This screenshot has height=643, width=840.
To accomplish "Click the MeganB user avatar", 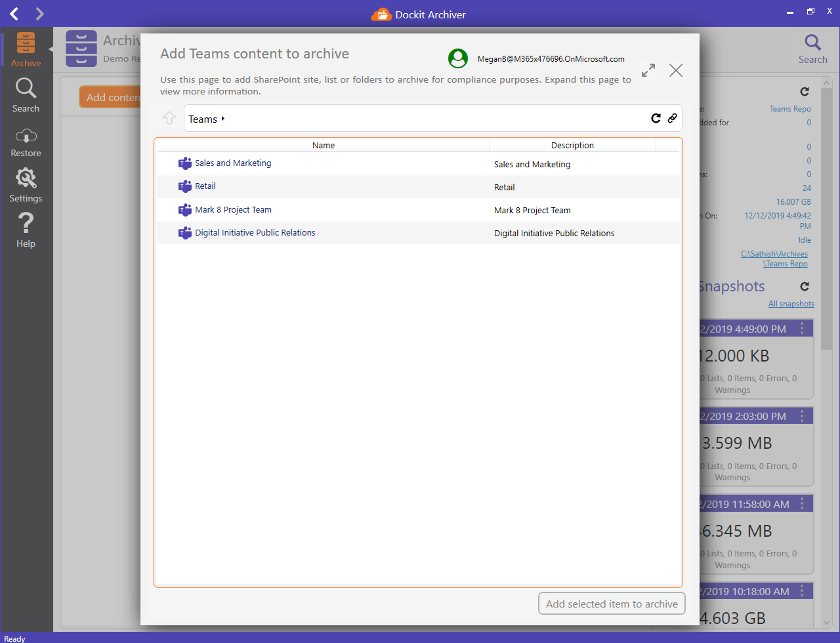I will pyautogui.click(x=457, y=58).
